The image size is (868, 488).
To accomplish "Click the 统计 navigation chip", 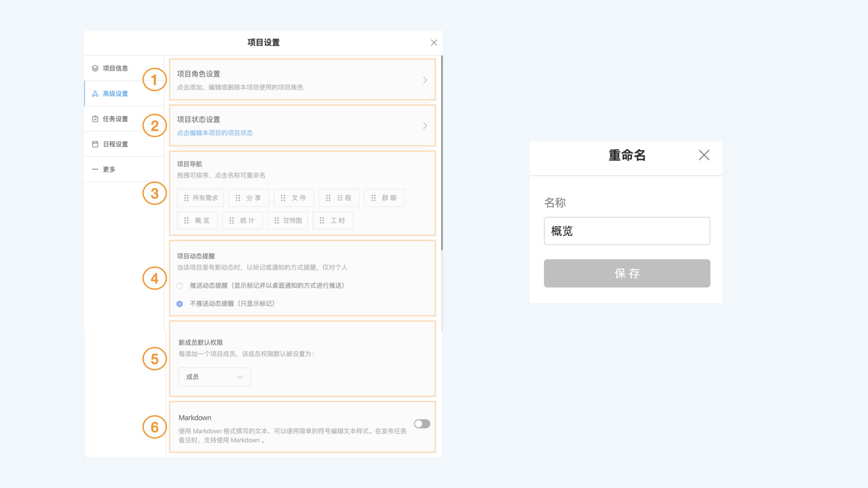I will coord(242,221).
